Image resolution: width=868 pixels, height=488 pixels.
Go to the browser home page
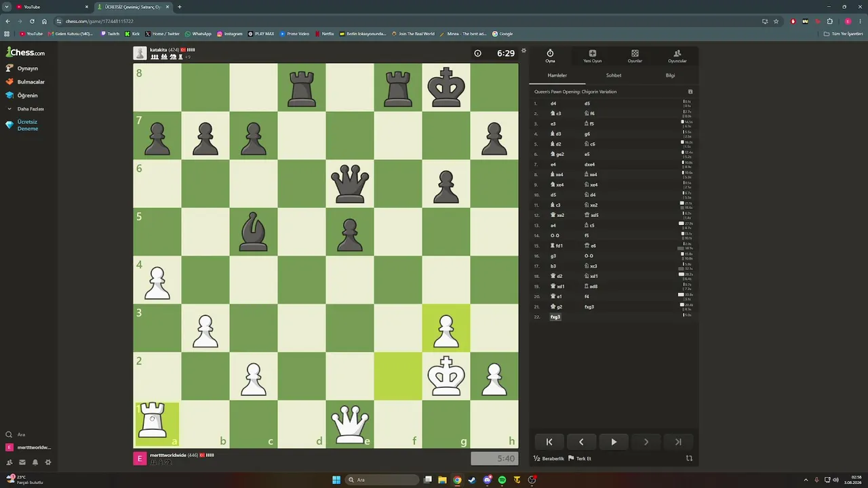(x=44, y=21)
